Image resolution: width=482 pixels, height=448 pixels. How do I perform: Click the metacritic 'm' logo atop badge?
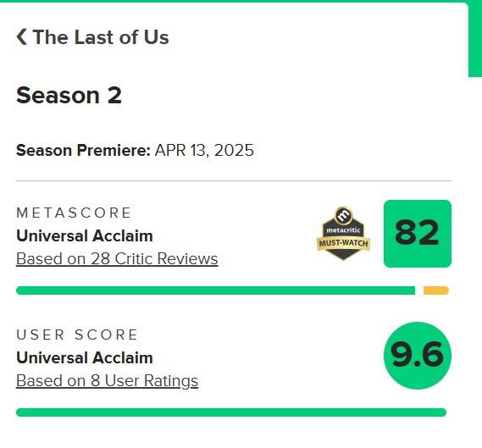(x=343, y=215)
